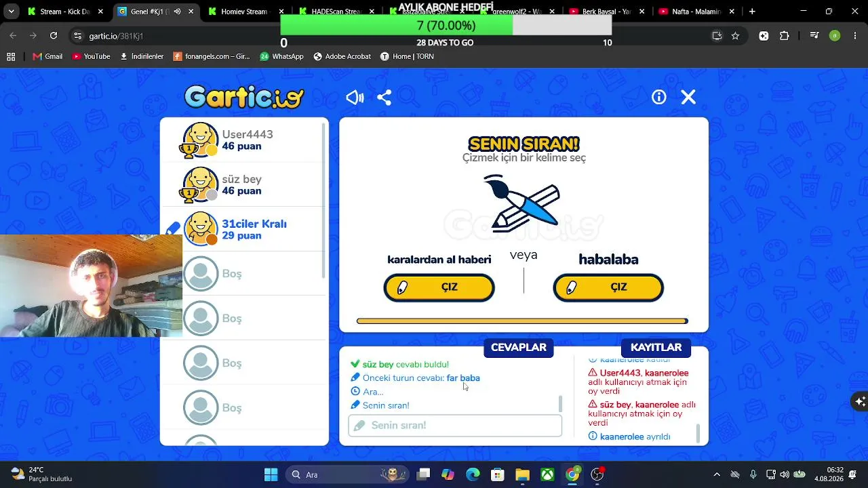
Task: Go back to the previous page
Action: click(x=14, y=36)
